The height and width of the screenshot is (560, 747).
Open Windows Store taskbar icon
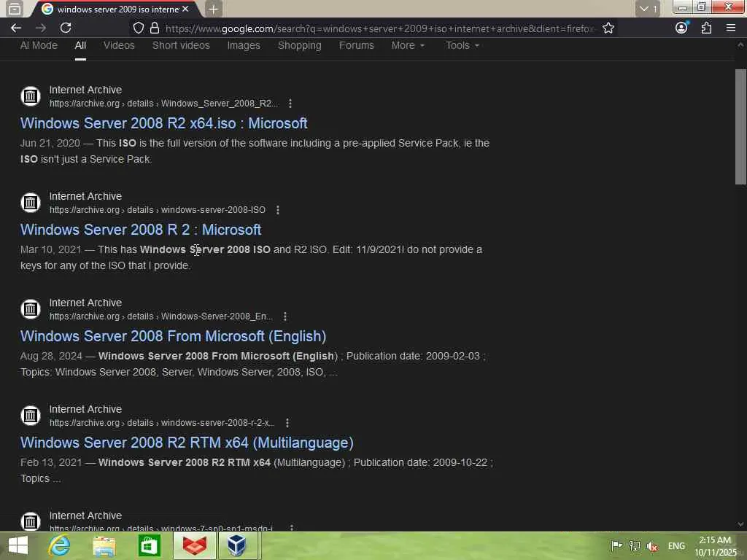point(149,545)
